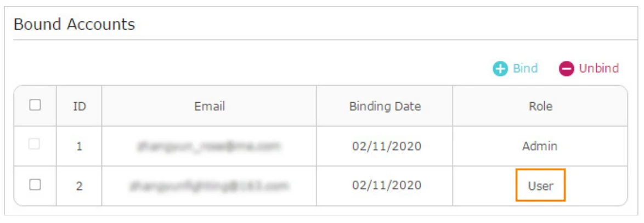This screenshot has width=644, height=223.
Task: Click the Bound Accounts section title
Action: (x=74, y=25)
